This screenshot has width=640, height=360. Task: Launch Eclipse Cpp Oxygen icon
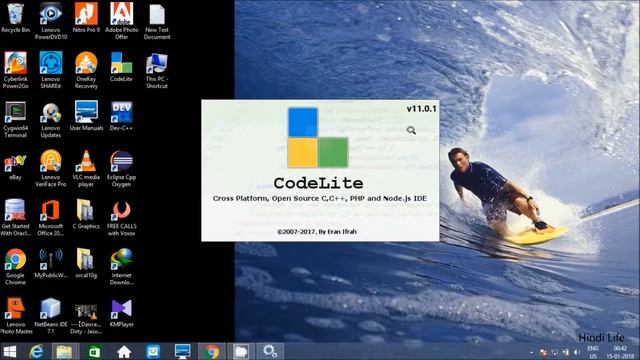tap(121, 168)
